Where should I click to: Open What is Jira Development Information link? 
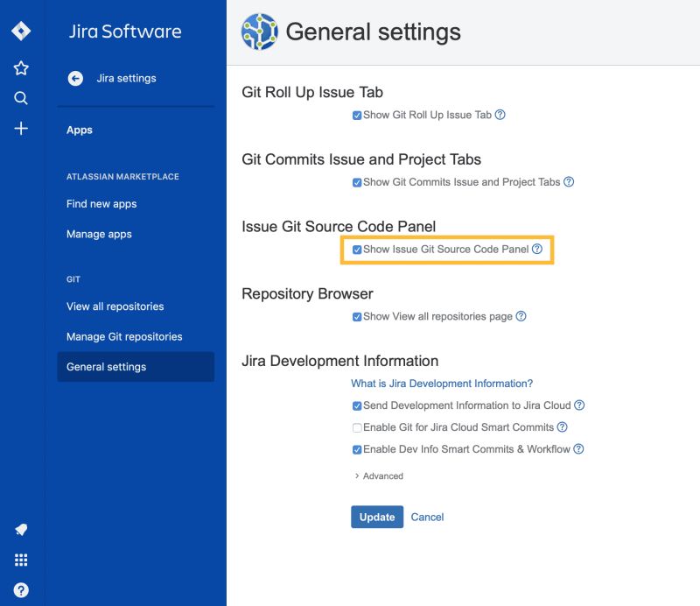pos(442,383)
